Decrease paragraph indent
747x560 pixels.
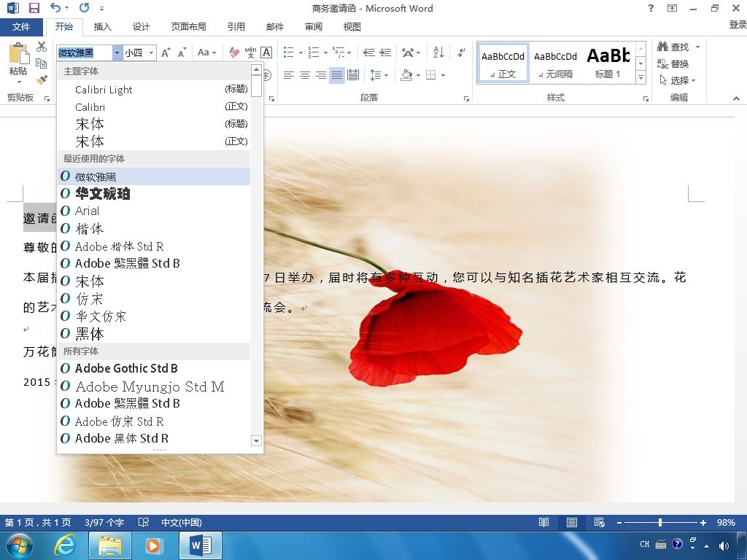tap(368, 52)
